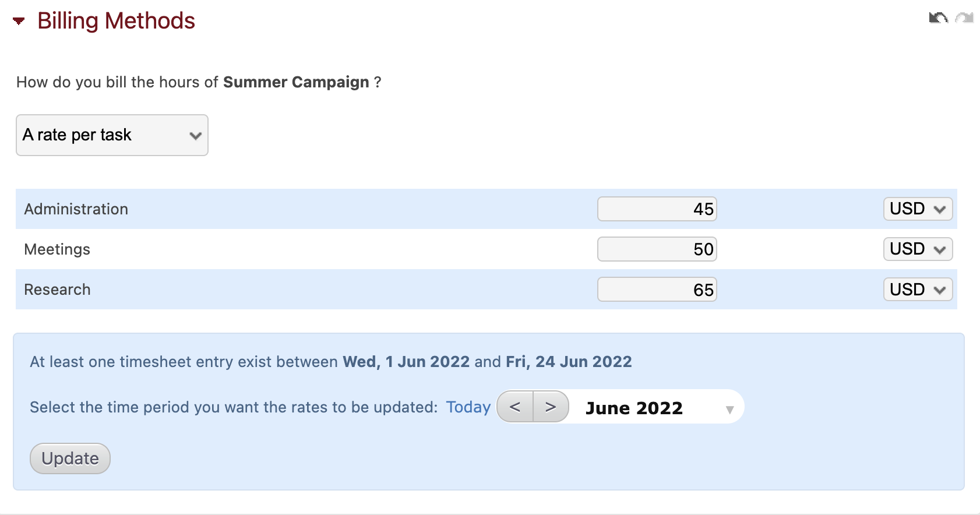This screenshot has height=515, width=980.
Task: Collapse the Billing Methods section triangle
Action: pyautogui.click(x=19, y=21)
